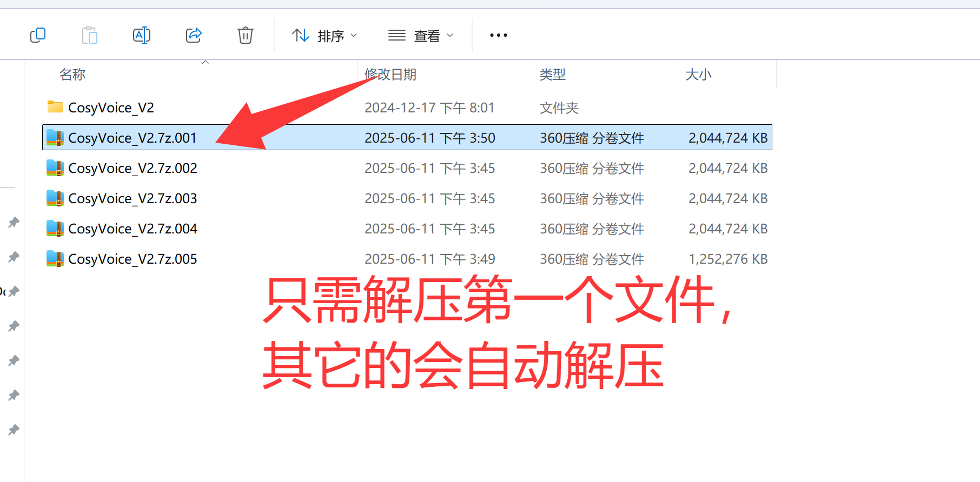Click the Delete trash can icon
980x482 pixels.
246,36
